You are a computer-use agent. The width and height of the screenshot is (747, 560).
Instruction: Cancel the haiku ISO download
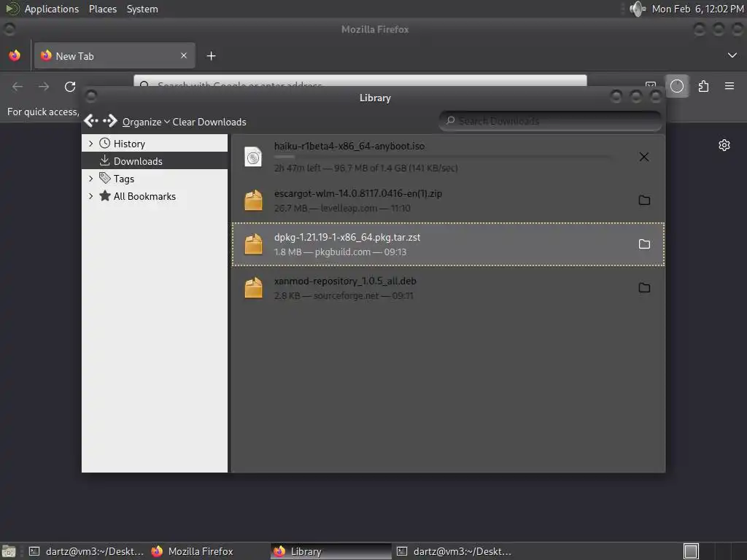pyautogui.click(x=643, y=157)
